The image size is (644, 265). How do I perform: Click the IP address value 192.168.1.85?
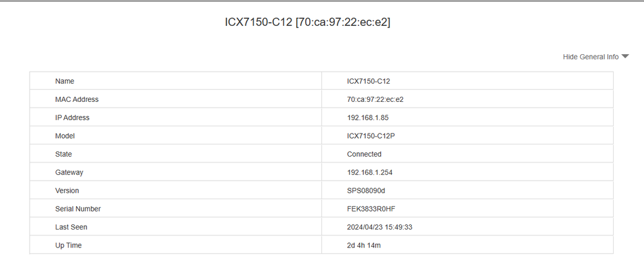click(x=368, y=118)
